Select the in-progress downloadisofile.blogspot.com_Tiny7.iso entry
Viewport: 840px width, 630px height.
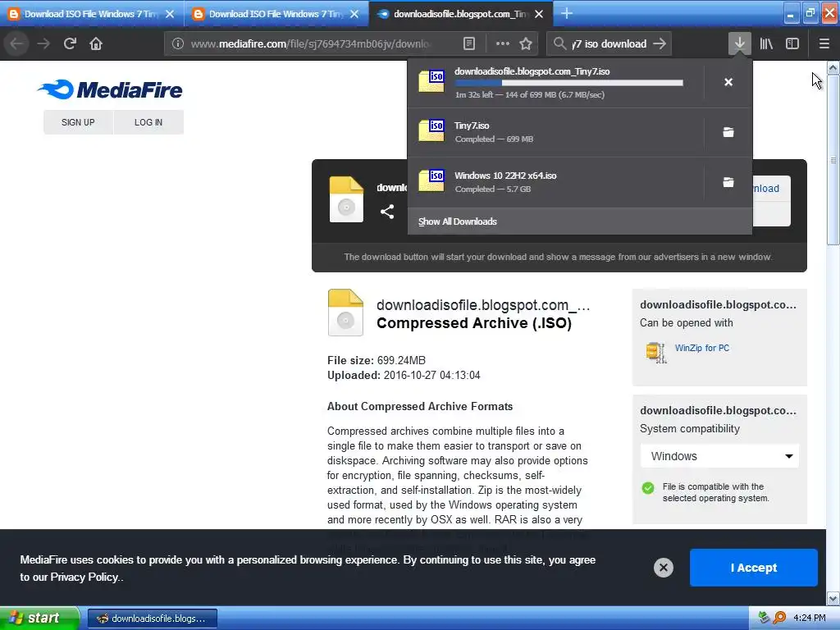555,82
